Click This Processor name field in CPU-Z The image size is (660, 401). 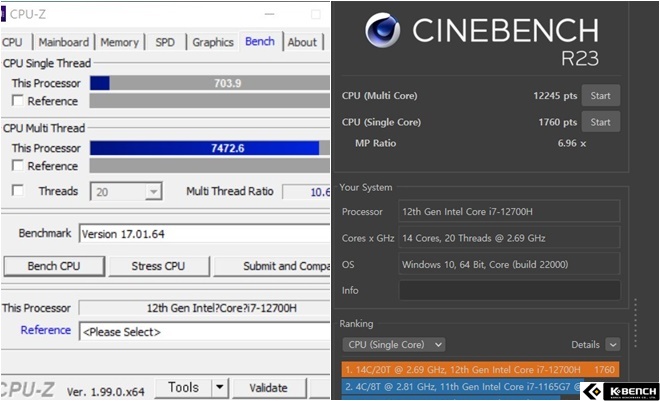(x=205, y=308)
